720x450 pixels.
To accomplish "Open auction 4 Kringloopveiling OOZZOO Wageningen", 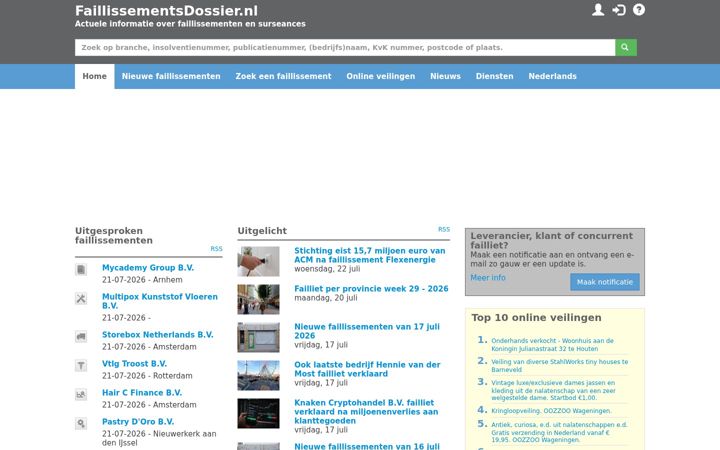I will (x=551, y=411).
